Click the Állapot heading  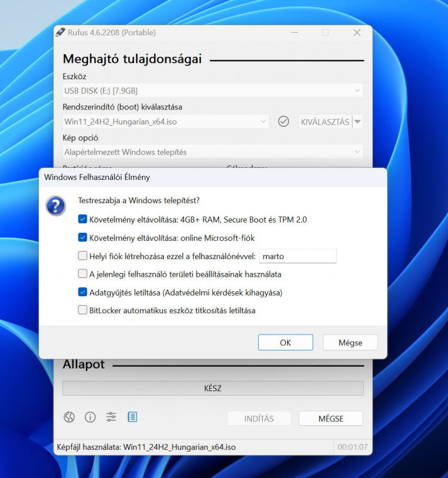click(84, 364)
